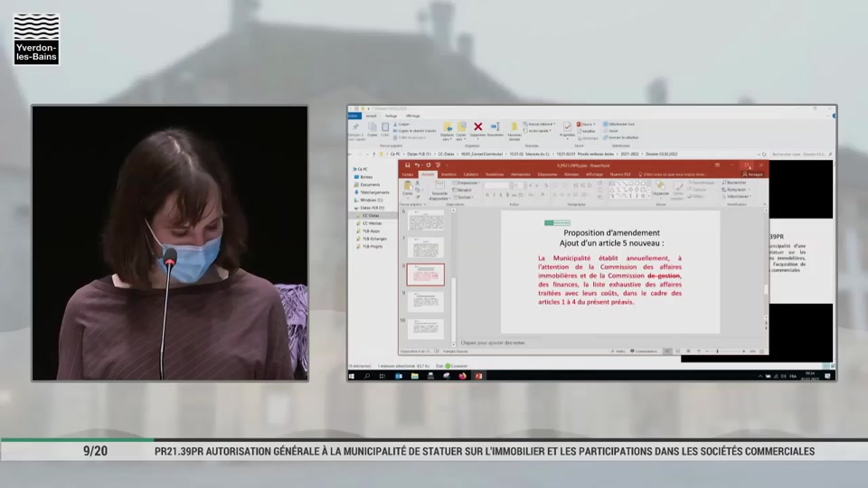Click the PowerPoint icon in the taskbar
This screenshot has width=868, height=488.
point(478,376)
